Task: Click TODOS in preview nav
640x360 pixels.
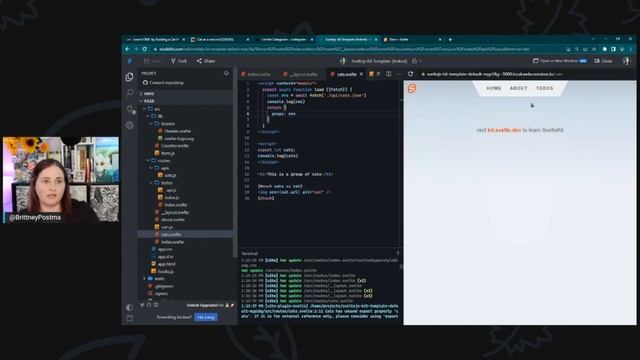Action: pos(544,88)
